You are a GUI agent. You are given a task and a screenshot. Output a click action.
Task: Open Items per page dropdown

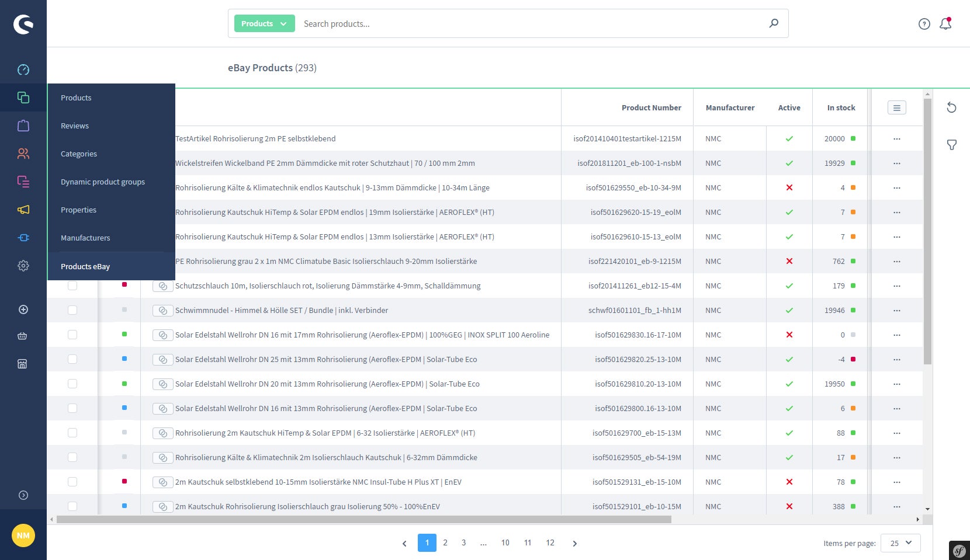coord(900,543)
